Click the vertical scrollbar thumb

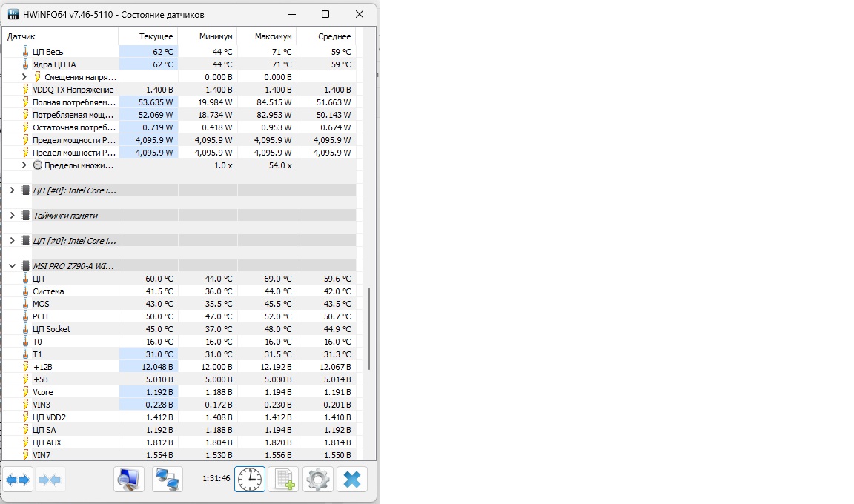(369, 329)
